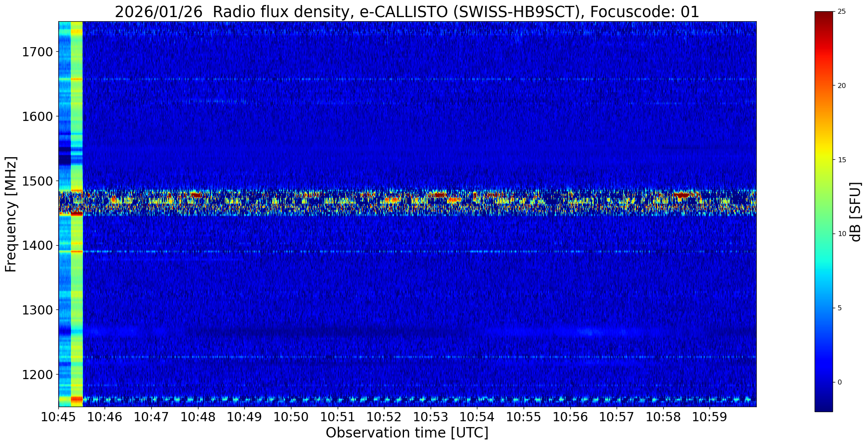
Task: Select the 15 value on the colorbar scale
Action: 842,160
